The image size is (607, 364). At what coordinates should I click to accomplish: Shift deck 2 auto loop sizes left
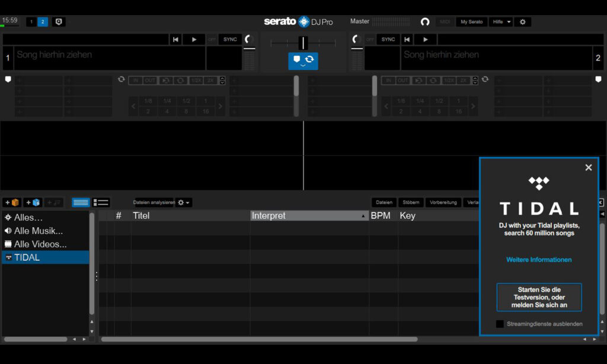click(386, 106)
